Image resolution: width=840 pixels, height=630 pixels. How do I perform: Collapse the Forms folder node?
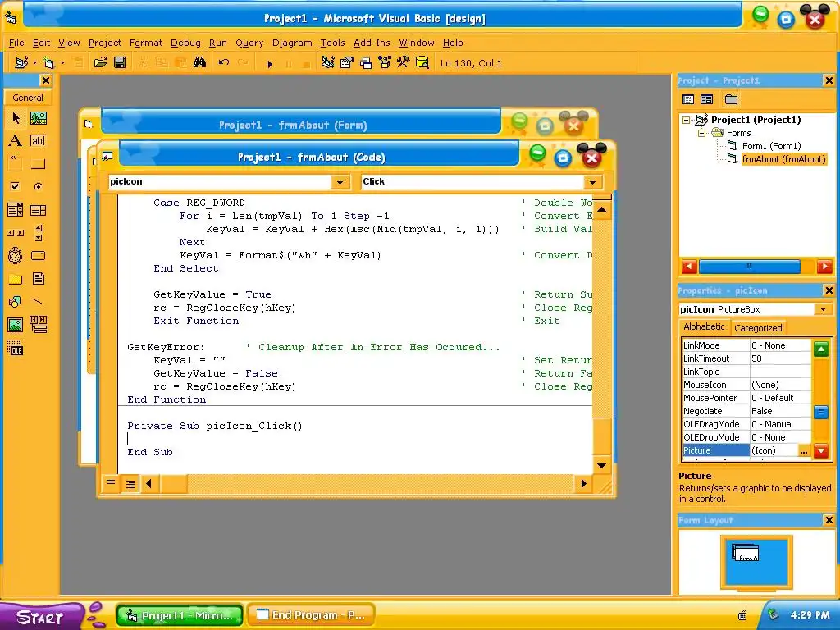pyautogui.click(x=701, y=133)
